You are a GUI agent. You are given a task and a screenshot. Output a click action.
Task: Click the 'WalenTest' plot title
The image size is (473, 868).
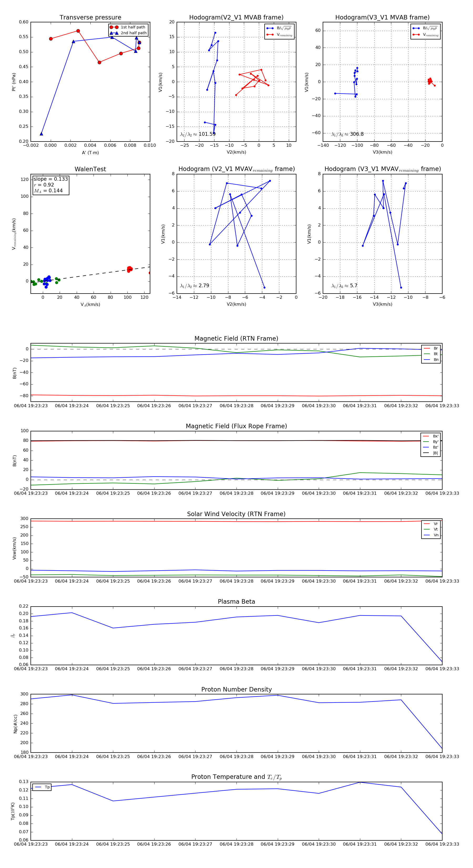90,169
